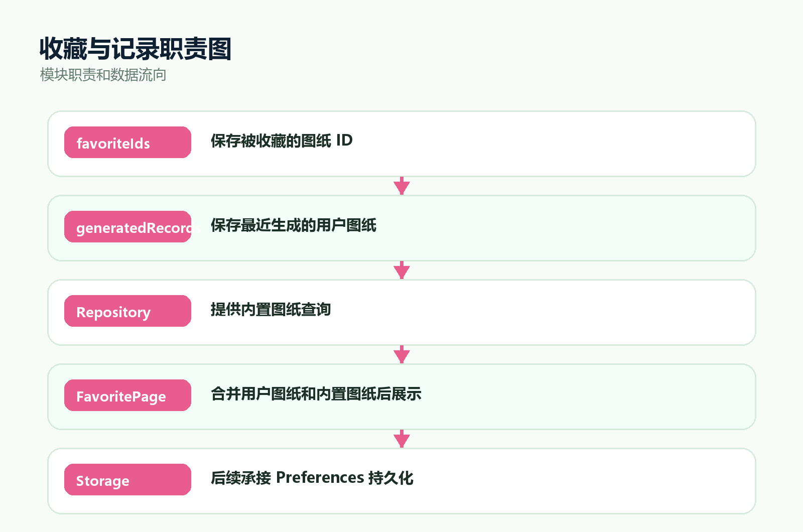Screen dimensions: 803x532
Task: Select text 提供内置图纸查询
Action: coord(271,309)
